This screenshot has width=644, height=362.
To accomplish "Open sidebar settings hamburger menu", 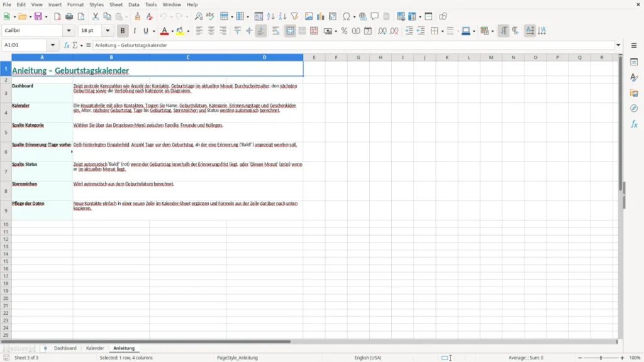I will click(634, 45).
